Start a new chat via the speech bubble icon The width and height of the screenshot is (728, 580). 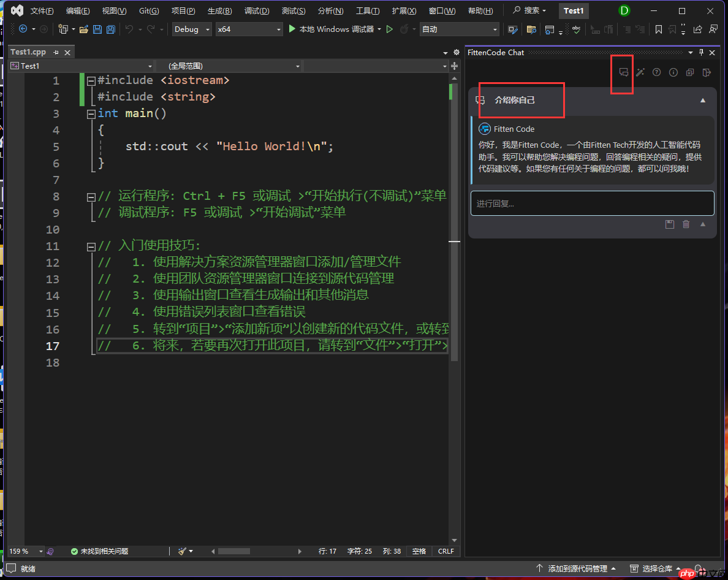click(x=622, y=72)
